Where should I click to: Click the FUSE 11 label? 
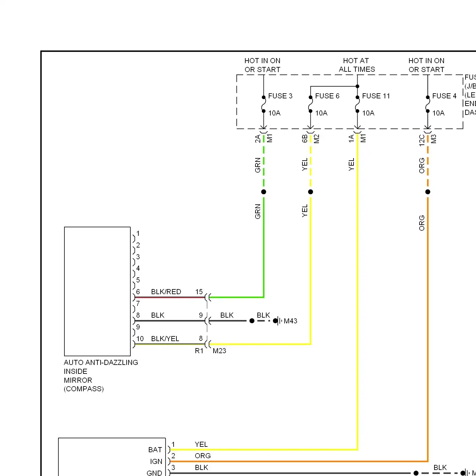(376, 96)
